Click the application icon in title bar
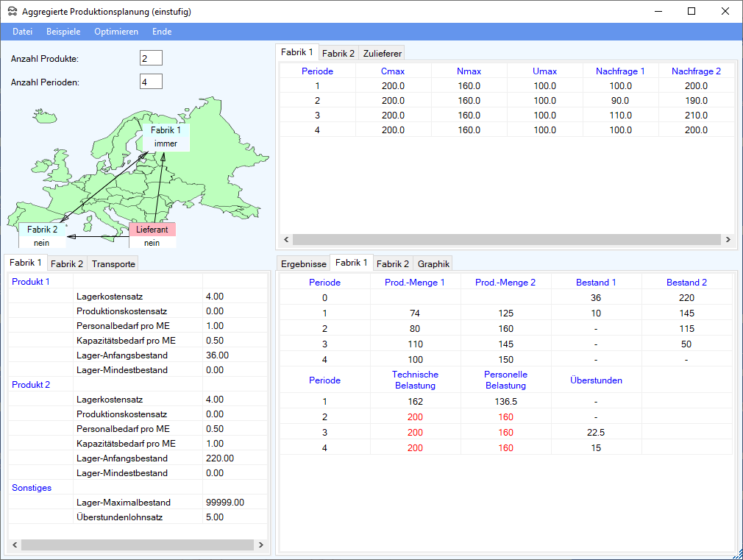The image size is (743, 560). click(x=12, y=11)
